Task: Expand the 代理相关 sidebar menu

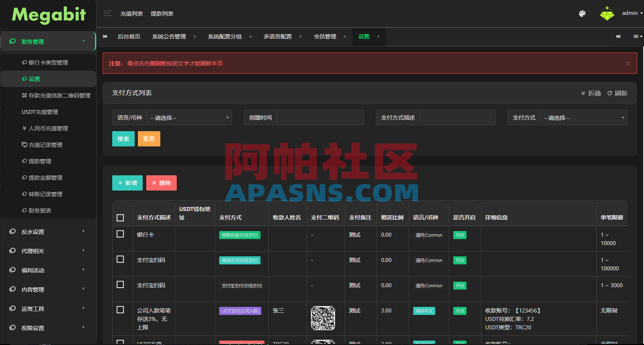Action: [x=48, y=251]
